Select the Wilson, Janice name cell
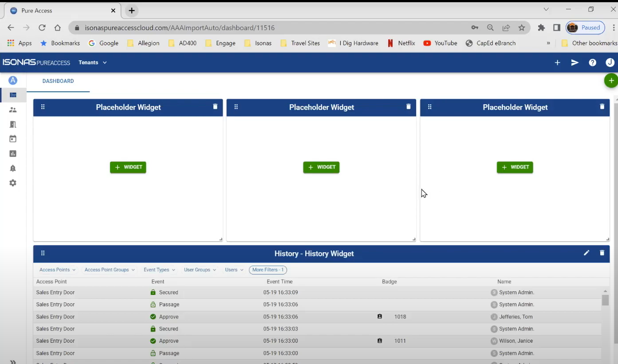This screenshot has width=618, height=364. click(512, 341)
